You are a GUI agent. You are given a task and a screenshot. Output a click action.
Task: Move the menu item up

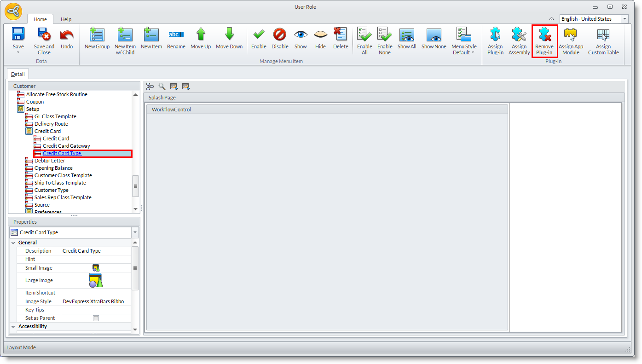tap(201, 35)
